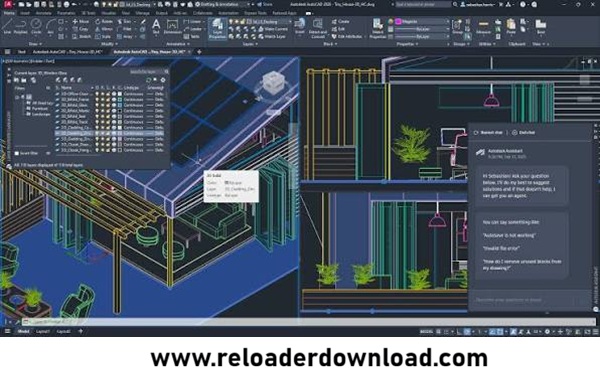This screenshot has height=377, width=600.
Task: Open the Manage ribbon tab
Action: coord(142,13)
